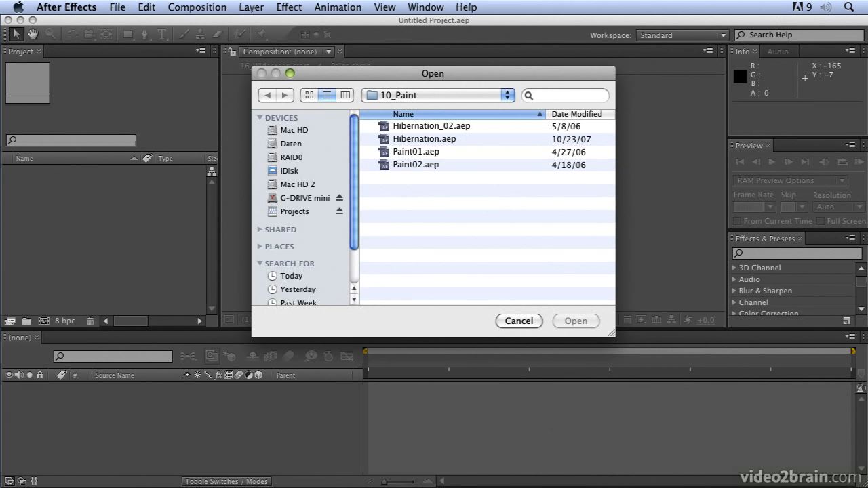Go back in the Open dialog
Screen dimensions: 868x488
tap(267, 96)
